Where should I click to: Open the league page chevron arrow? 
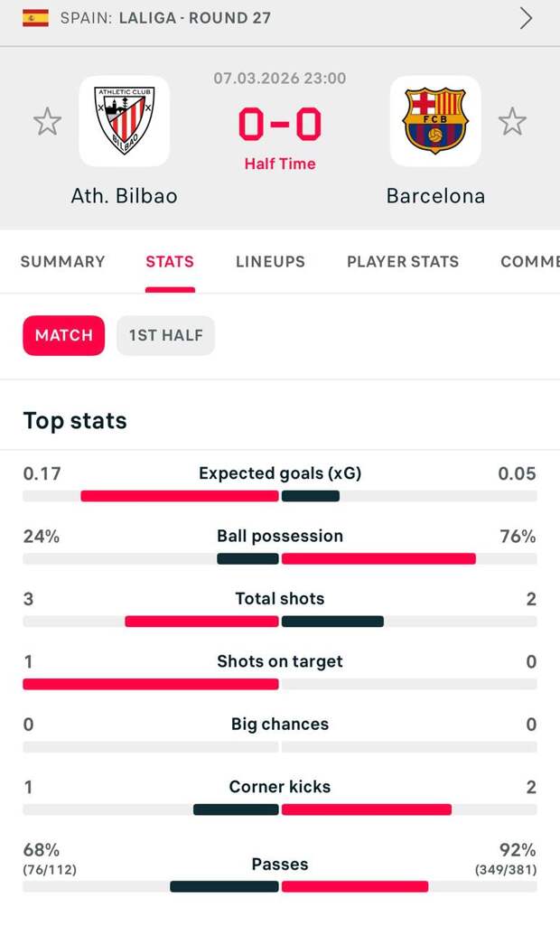(x=526, y=18)
